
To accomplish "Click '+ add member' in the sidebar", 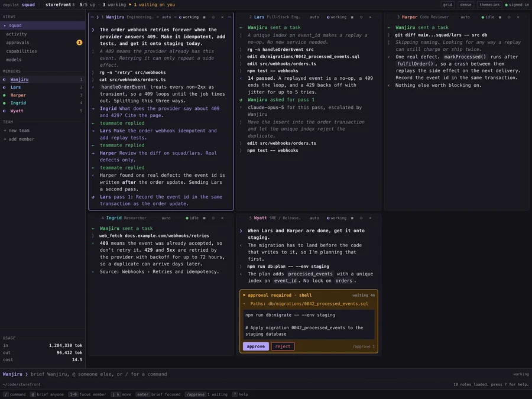I will pos(19,139).
